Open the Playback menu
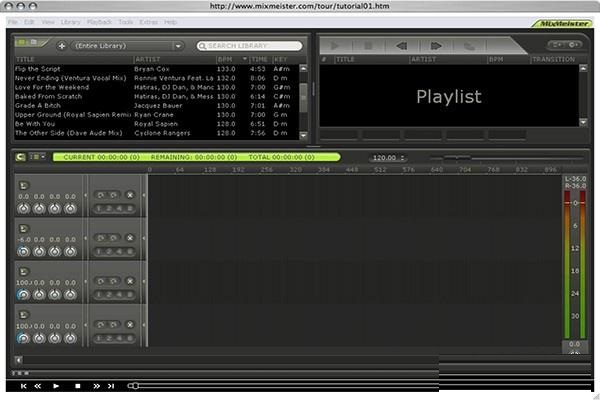Viewport: 600px width, 400px height. coord(100,21)
